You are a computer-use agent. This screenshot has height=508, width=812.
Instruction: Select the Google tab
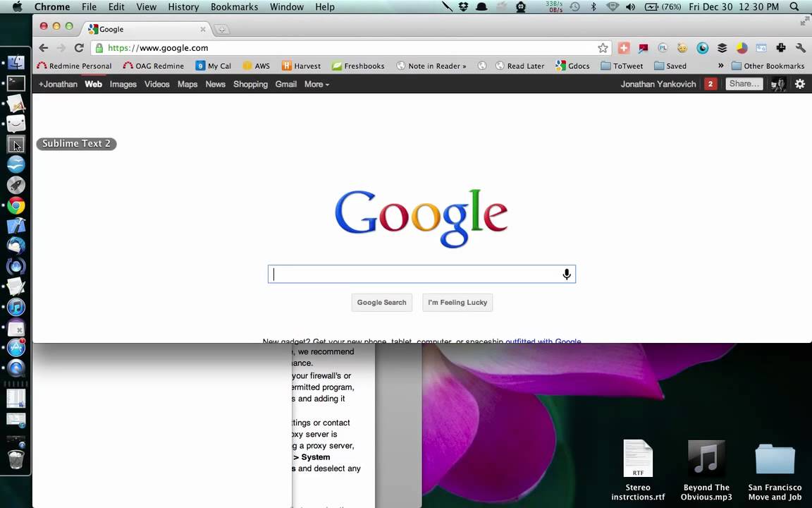[x=147, y=29]
